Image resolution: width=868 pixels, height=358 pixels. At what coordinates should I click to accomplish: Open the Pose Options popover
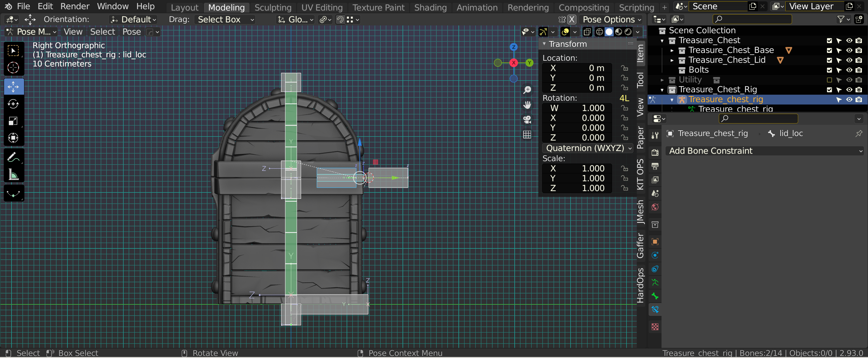coord(611,19)
